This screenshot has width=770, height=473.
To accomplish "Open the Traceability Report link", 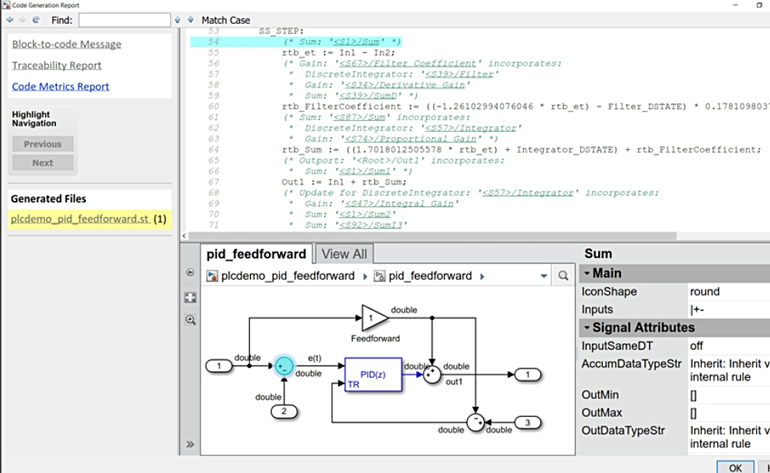I will (56, 65).
